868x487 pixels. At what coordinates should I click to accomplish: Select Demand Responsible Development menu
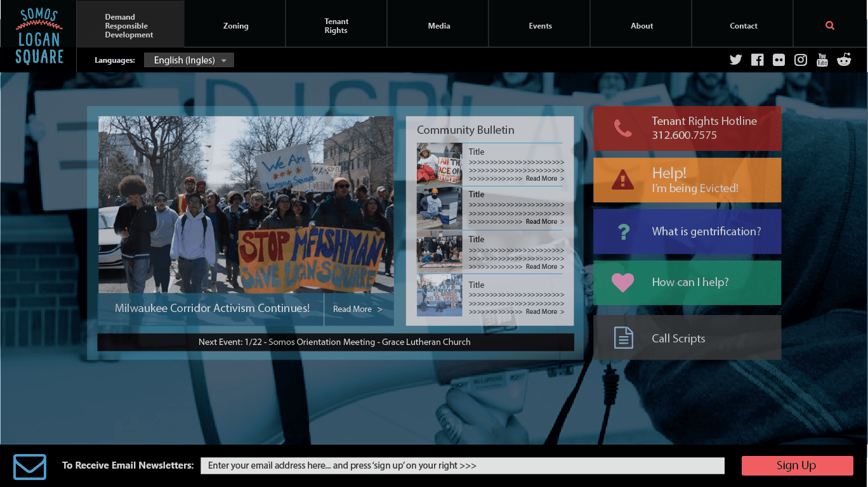click(x=129, y=26)
